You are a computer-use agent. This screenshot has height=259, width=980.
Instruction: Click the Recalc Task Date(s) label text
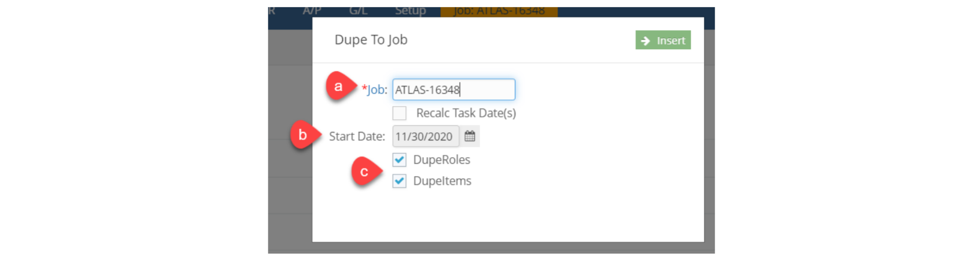point(466,113)
